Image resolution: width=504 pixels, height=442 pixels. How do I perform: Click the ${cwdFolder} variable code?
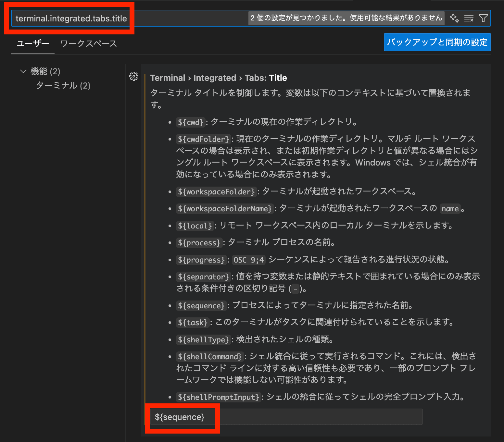(x=204, y=139)
